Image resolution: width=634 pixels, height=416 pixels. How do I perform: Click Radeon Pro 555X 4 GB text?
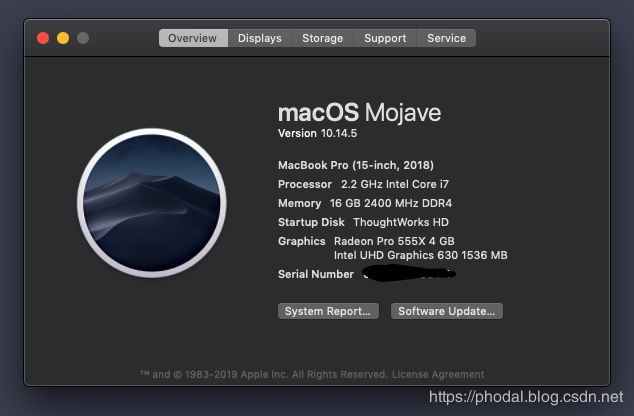coord(394,241)
